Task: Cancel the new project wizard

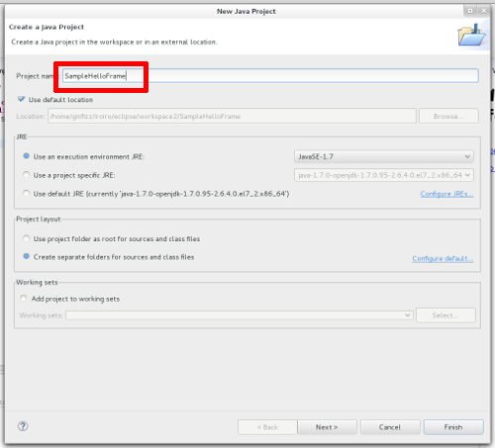Action: click(390, 427)
